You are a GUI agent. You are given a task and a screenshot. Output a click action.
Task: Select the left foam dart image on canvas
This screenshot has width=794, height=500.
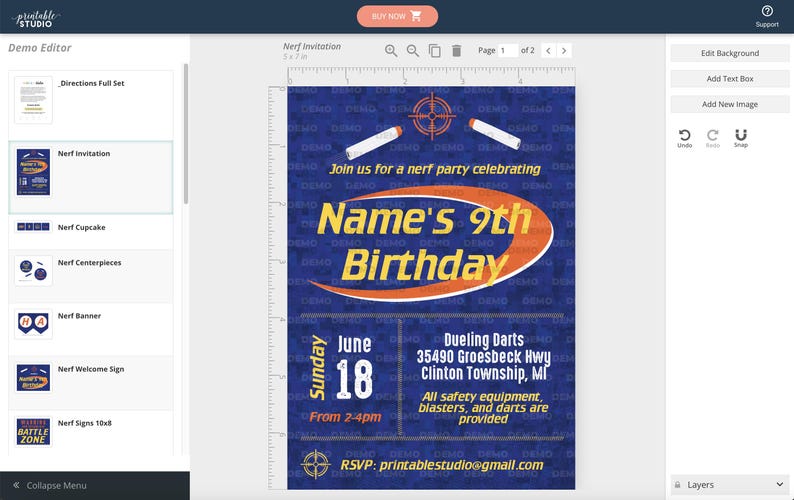pyautogui.click(x=374, y=143)
